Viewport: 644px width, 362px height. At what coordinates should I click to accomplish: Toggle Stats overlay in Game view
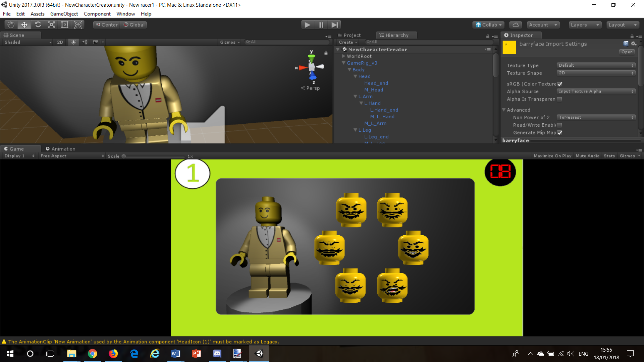609,156
